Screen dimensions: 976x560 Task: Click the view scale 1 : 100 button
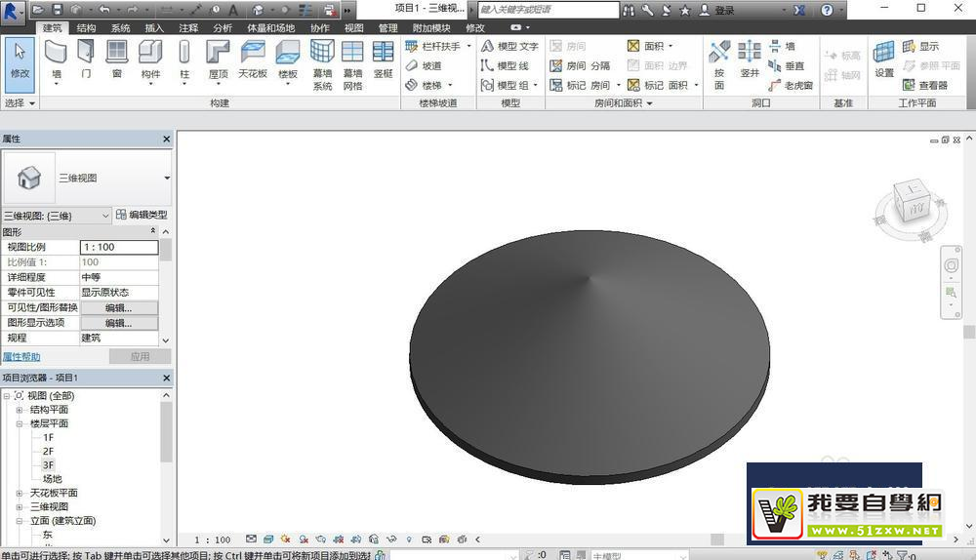[x=212, y=540]
